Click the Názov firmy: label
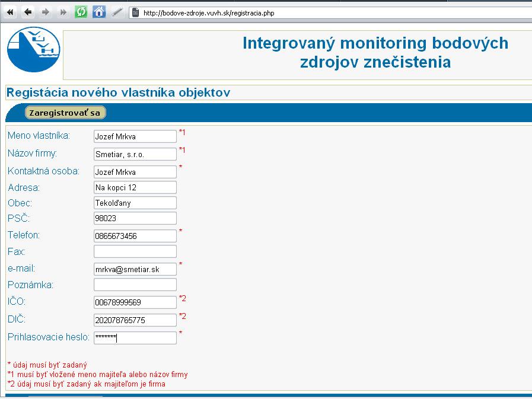This screenshot has width=532, height=399. click(x=32, y=154)
